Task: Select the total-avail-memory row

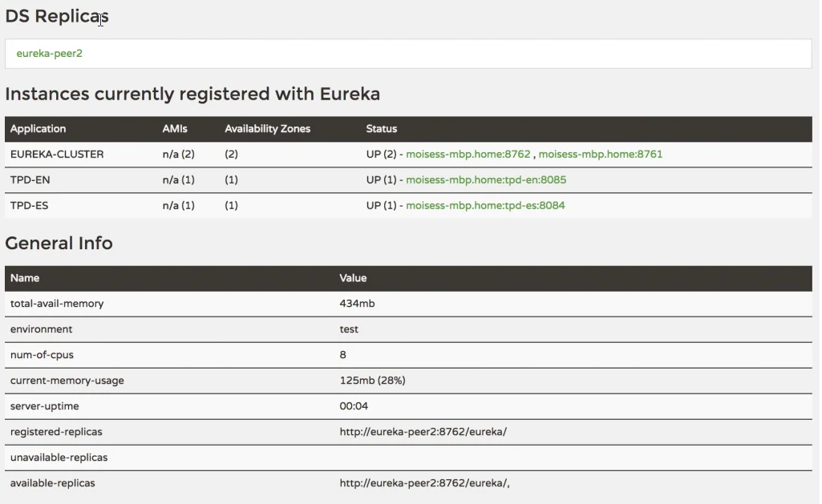Action: pos(58,303)
